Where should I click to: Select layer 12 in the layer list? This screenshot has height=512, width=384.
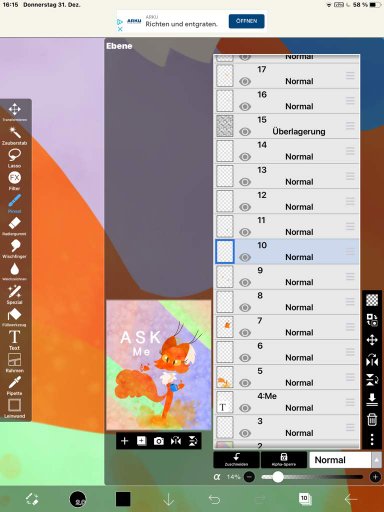tap(287, 201)
